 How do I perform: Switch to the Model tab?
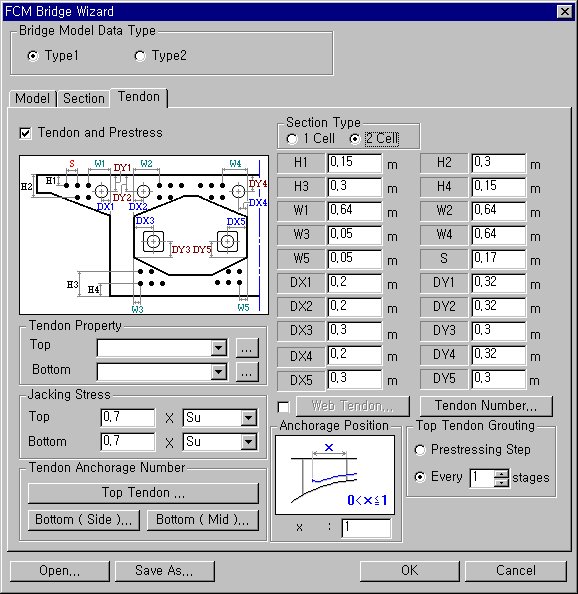point(33,98)
